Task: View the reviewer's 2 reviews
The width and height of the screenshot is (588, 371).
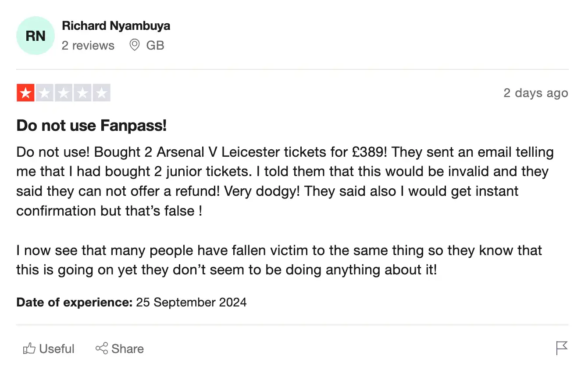Action: pyautogui.click(x=88, y=45)
